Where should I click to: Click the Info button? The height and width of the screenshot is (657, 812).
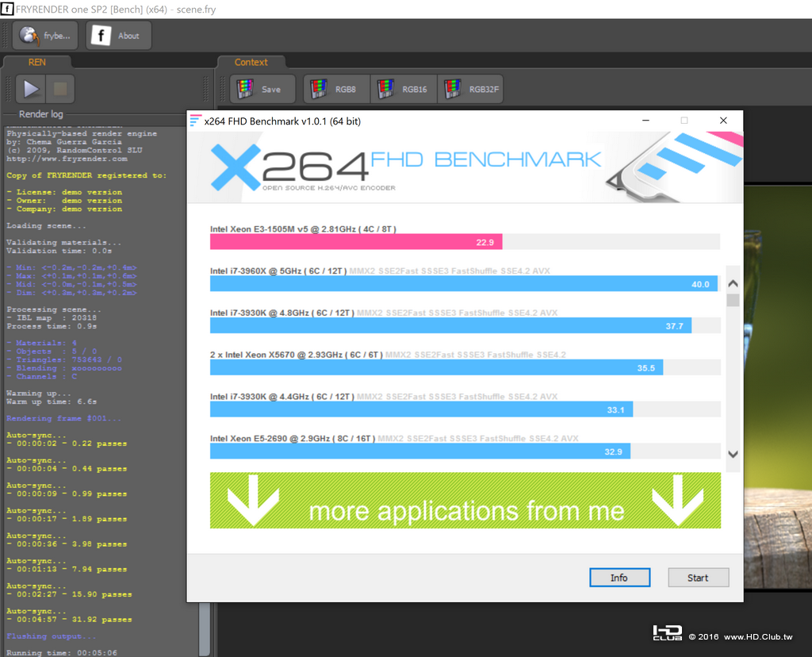[619, 577]
